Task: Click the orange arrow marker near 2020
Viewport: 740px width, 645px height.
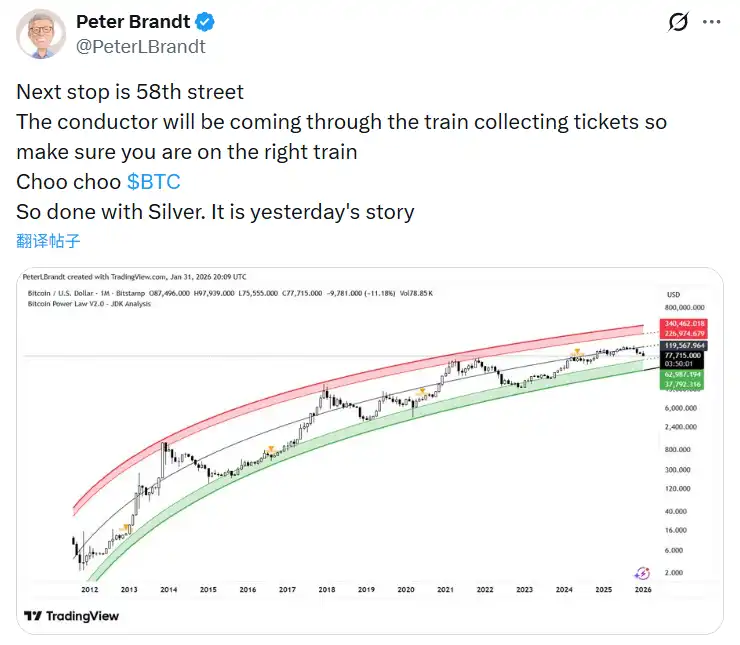Action: (x=422, y=391)
